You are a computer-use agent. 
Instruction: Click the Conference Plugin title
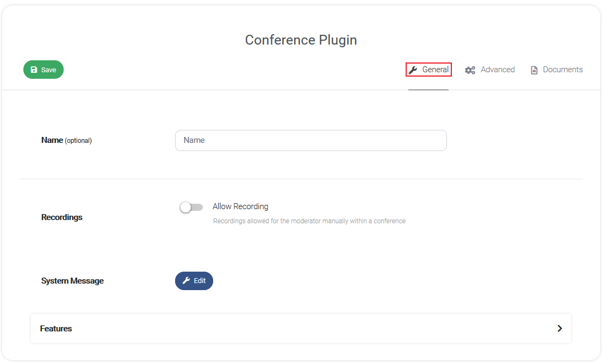coord(301,40)
